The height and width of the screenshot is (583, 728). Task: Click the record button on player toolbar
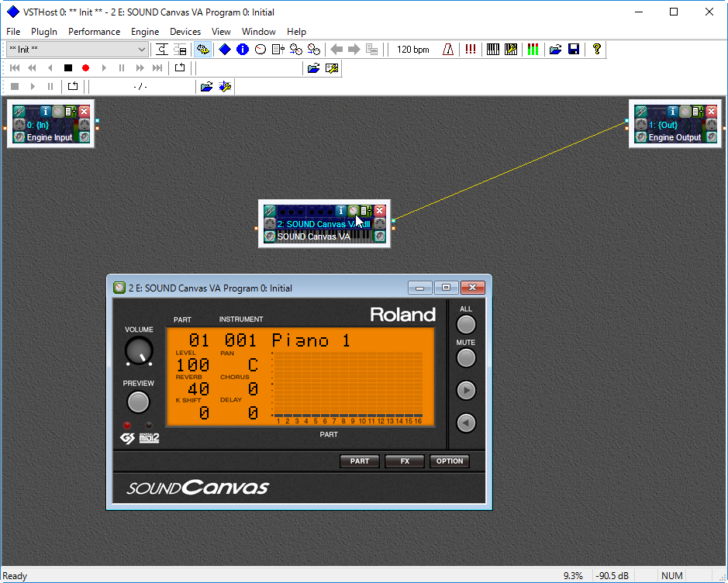(85, 67)
